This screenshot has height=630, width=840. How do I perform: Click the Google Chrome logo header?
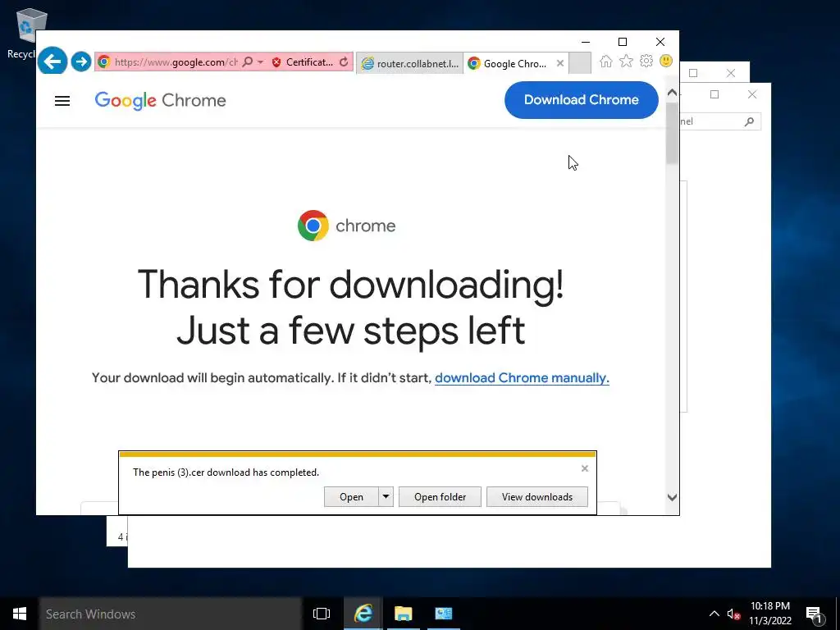point(160,101)
